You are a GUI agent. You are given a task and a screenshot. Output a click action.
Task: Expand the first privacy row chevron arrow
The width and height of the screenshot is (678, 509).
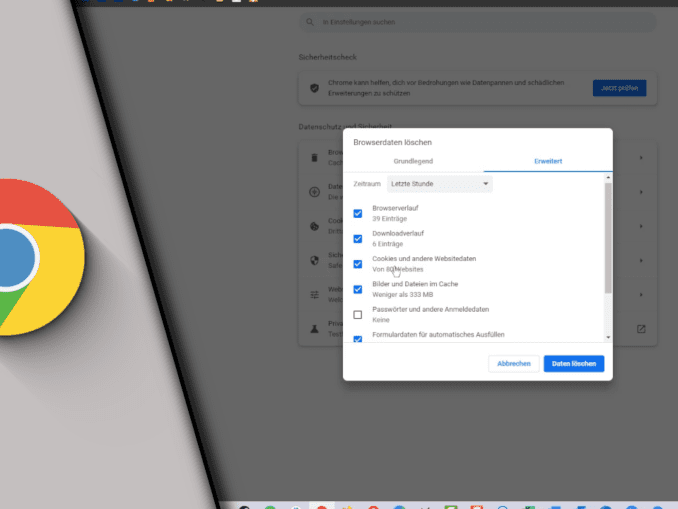[641, 158]
